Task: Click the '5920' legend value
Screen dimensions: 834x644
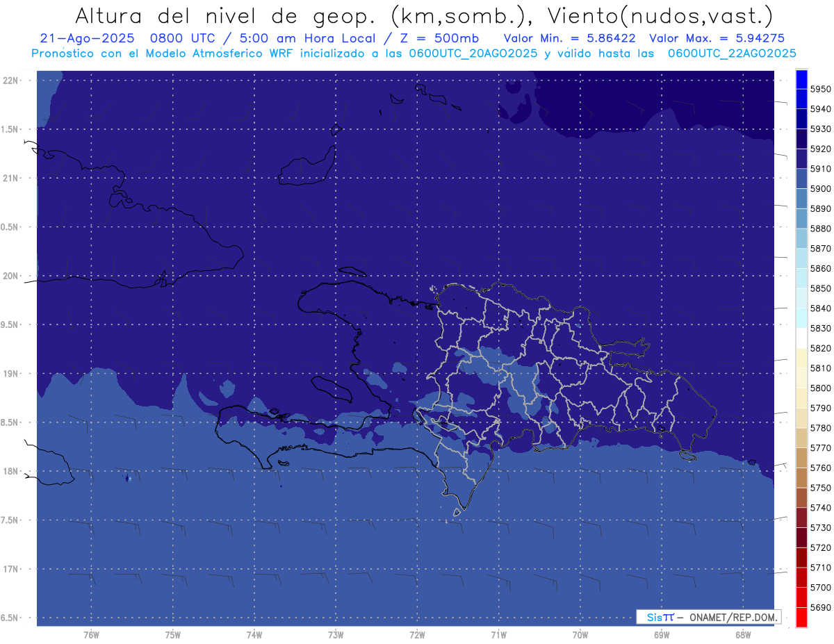Action: [x=821, y=149]
